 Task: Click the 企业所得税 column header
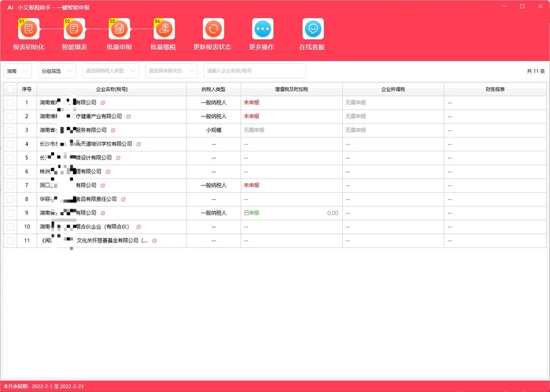[393, 90]
